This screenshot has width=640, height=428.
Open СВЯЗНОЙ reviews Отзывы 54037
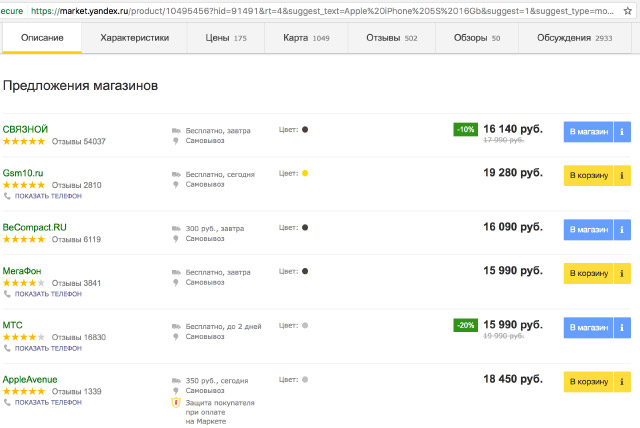point(79,142)
